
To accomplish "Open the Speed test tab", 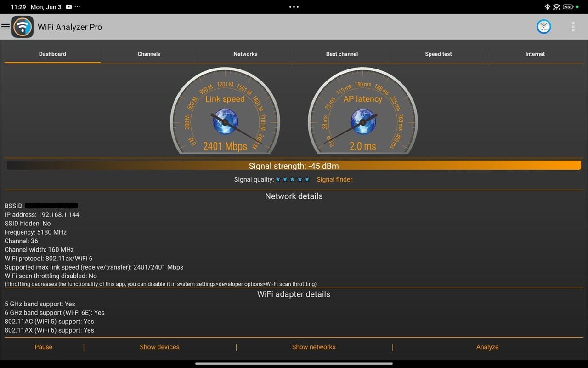I will 438,54.
